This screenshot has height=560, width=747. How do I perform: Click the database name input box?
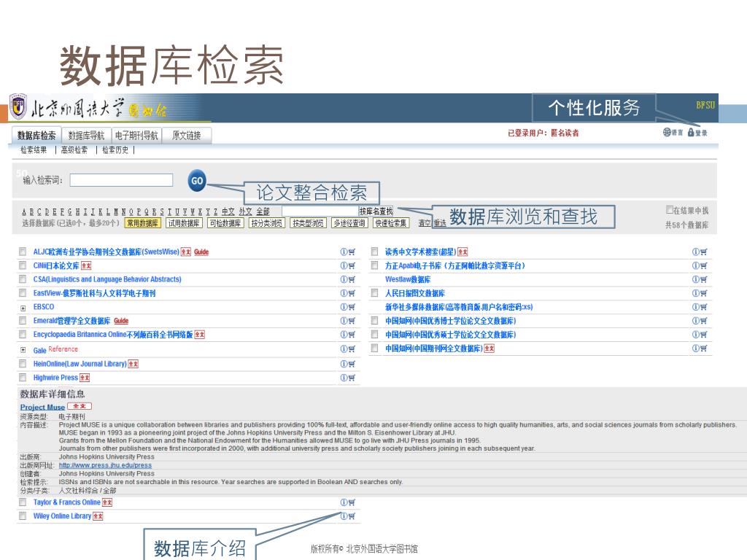pyautogui.click(x=320, y=211)
